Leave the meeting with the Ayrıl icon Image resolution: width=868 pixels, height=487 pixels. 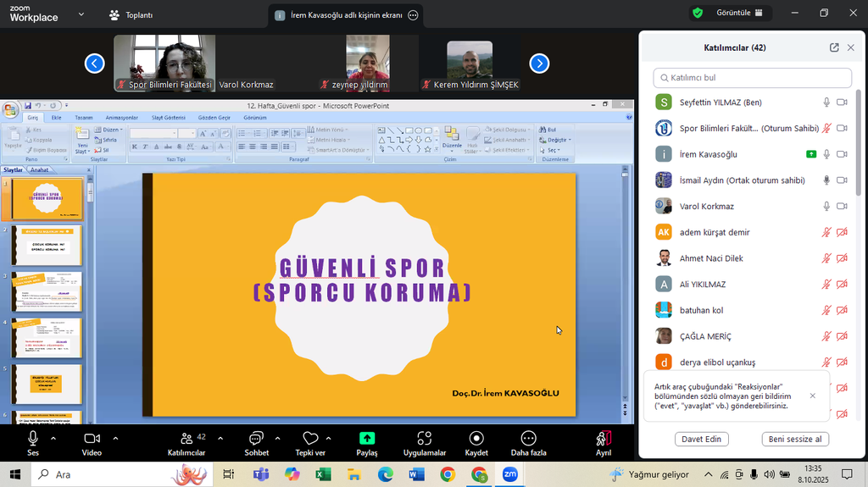point(604,438)
